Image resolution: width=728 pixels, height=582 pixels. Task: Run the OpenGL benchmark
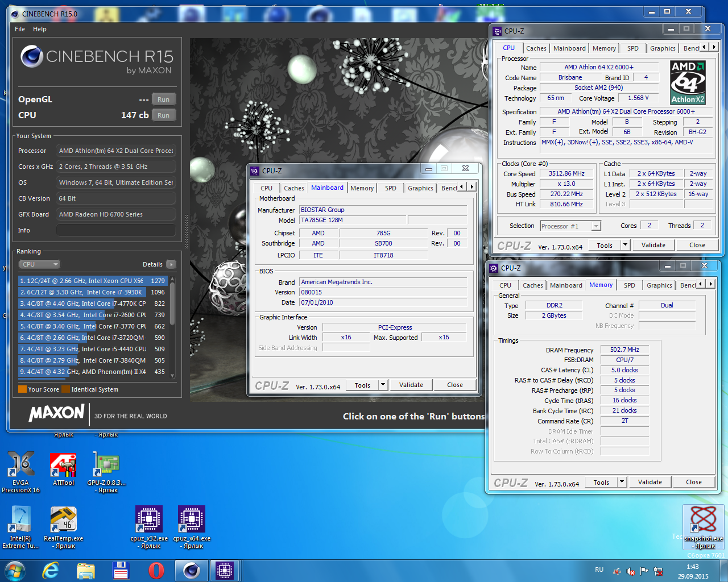click(x=163, y=99)
